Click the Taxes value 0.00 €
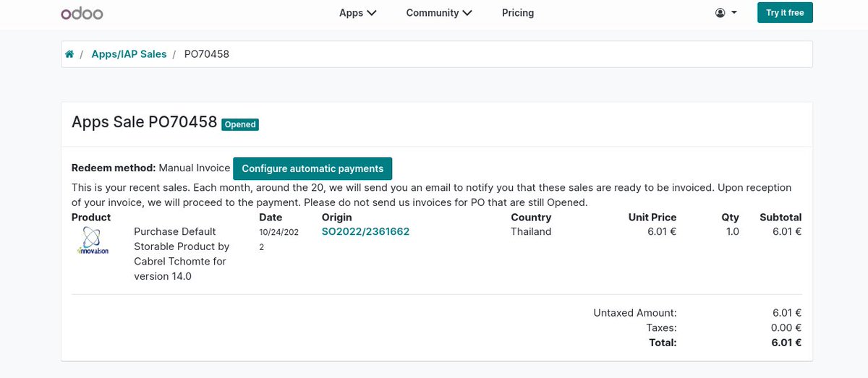Screen dimensions: 868x378 (787, 327)
